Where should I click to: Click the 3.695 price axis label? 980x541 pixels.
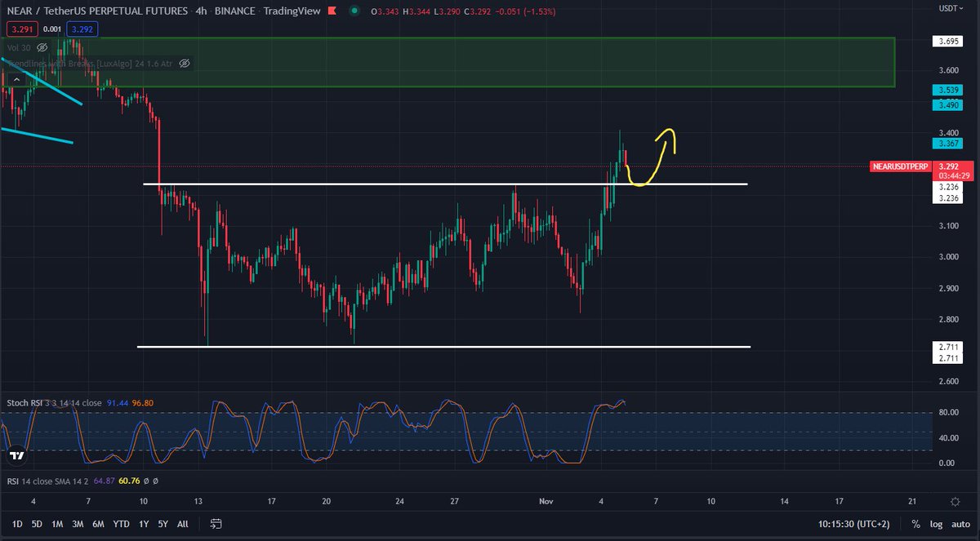click(947, 41)
